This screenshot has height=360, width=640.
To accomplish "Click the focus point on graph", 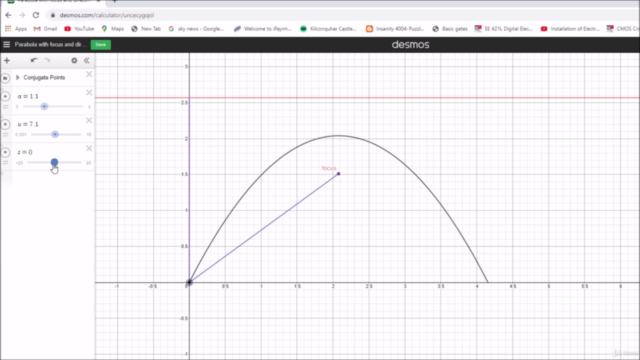I will pyautogui.click(x=338, y=174).
